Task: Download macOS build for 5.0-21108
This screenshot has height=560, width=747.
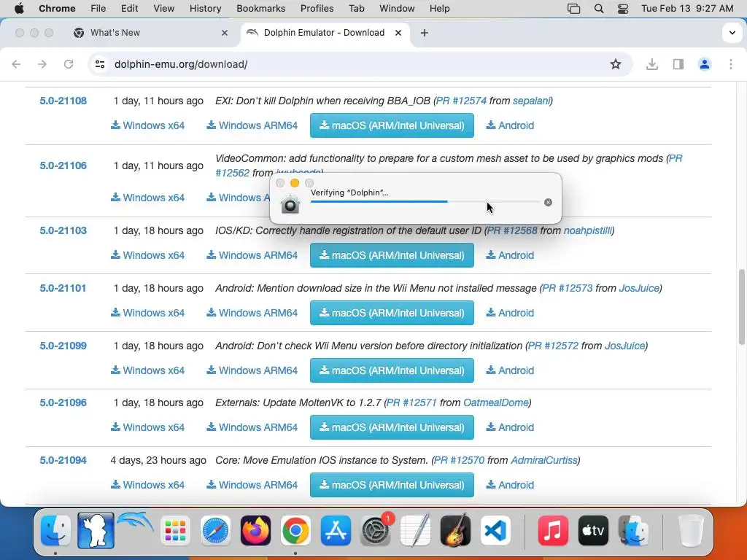Action: click(392, 125)
